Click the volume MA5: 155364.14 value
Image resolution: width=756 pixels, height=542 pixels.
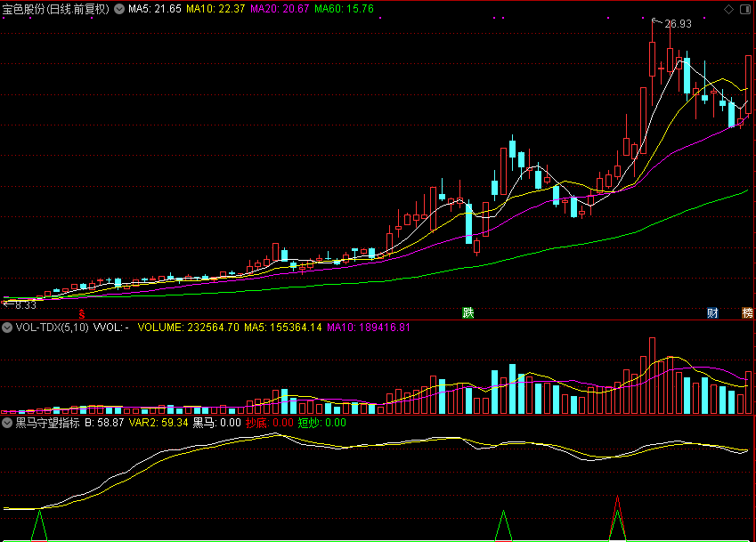tap(282, 328)
